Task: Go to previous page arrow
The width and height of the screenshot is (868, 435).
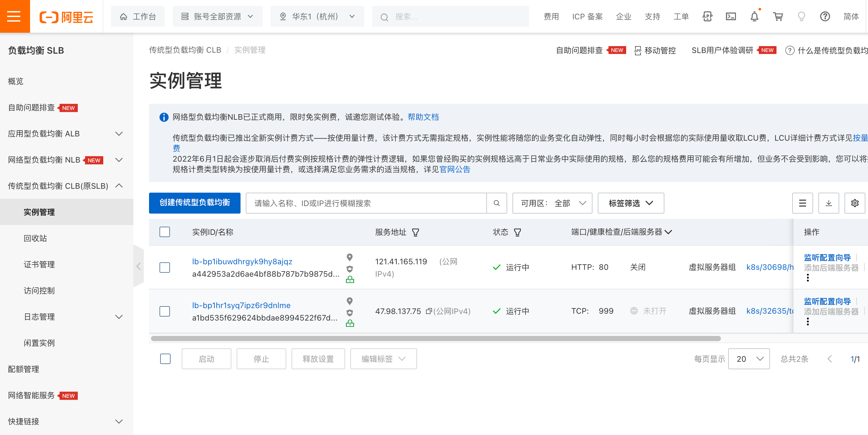Action: [829, 359]
